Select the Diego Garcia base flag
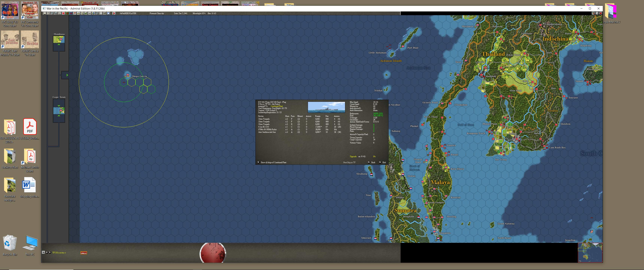 [128, 75]
